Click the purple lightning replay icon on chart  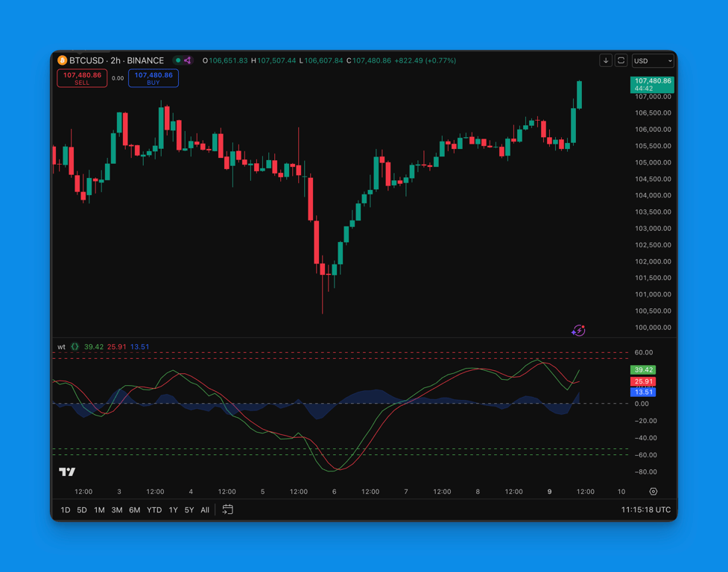pos(578,330)
